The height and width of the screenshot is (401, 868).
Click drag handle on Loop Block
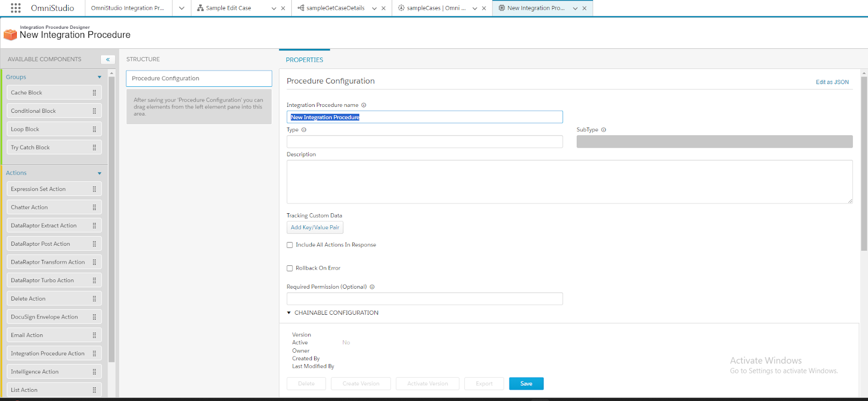tap(94, 129)
